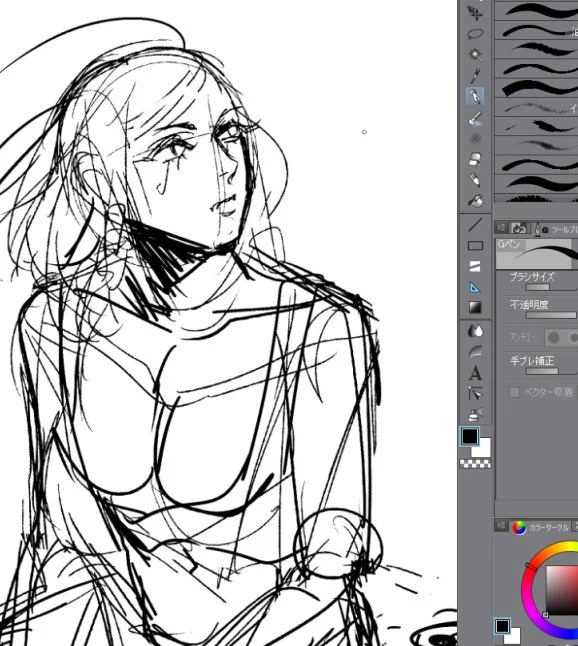Select the Gradient tool

pyautogui.click(x=475, y=307)
